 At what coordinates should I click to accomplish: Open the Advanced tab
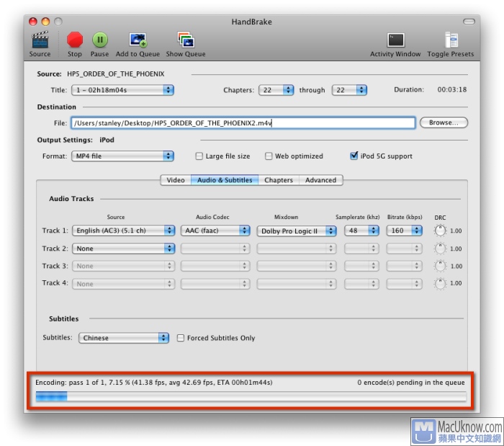click(x=320, y=180)
